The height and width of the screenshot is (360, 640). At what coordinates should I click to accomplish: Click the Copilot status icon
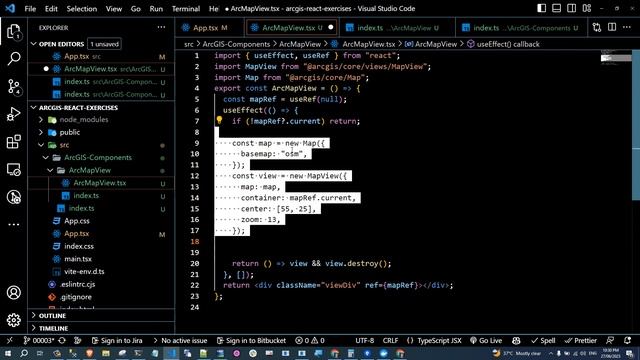pos(516,340)
